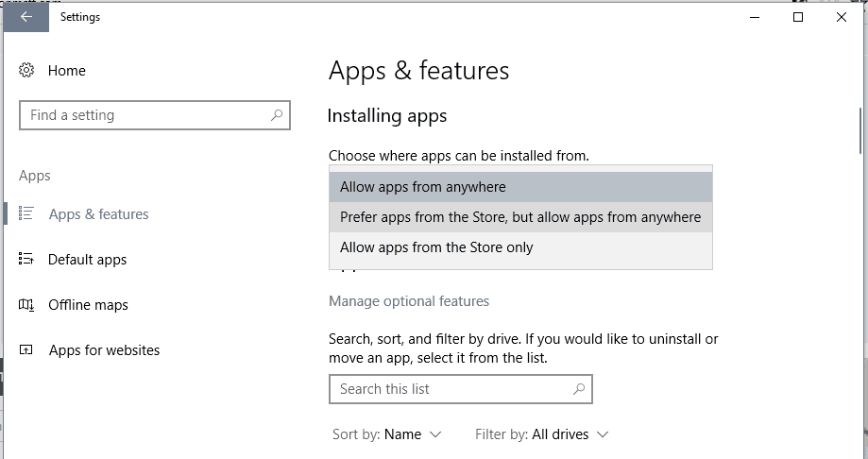Expand the Sort by Name dropdown
868x459 pixels.
point(387,434)
